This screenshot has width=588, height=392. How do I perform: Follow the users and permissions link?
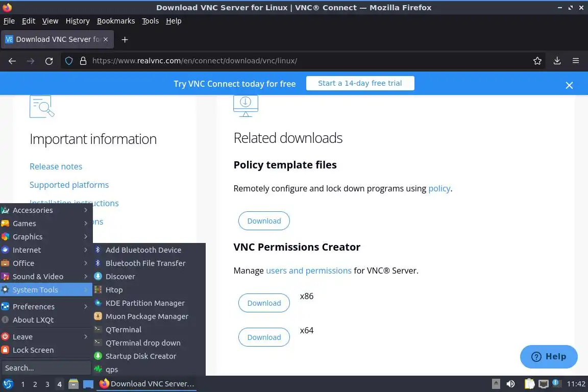(x=309, y=271)
